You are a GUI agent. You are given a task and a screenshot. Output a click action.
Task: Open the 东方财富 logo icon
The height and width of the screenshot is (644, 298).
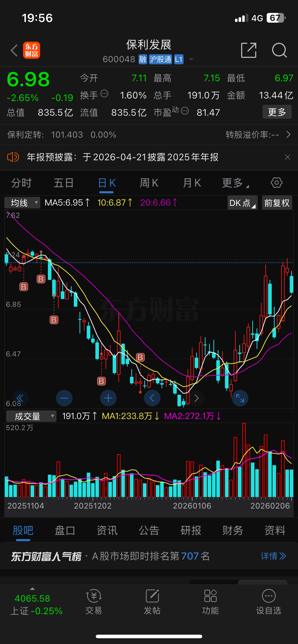click(32, 50)
